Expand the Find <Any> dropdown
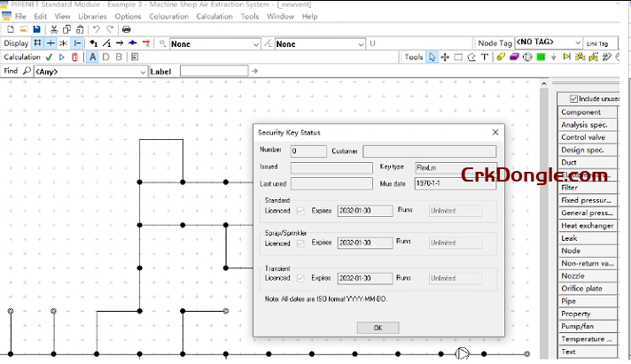The width and height of the screenshot is (631, 364). (x=144, y=71)
